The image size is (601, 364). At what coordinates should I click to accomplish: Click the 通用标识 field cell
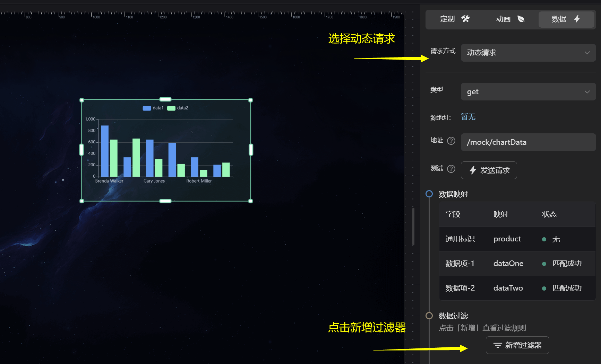tap(460, 239)
